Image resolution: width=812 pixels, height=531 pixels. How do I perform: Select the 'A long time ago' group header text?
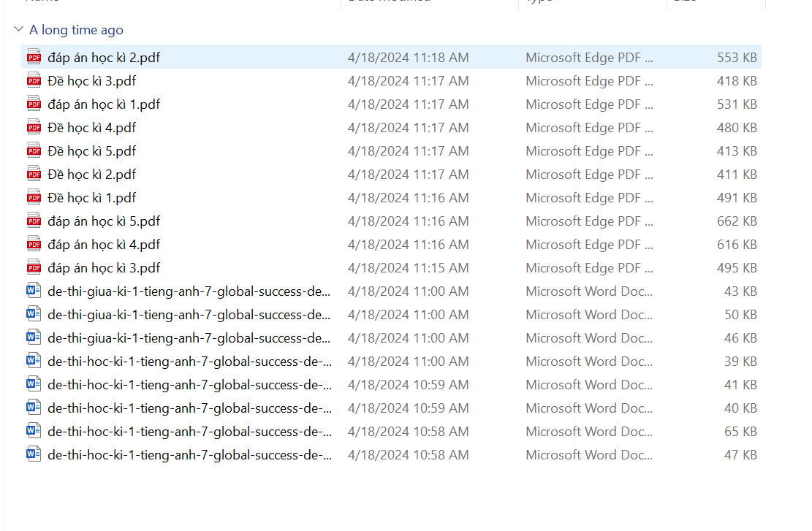76,30
